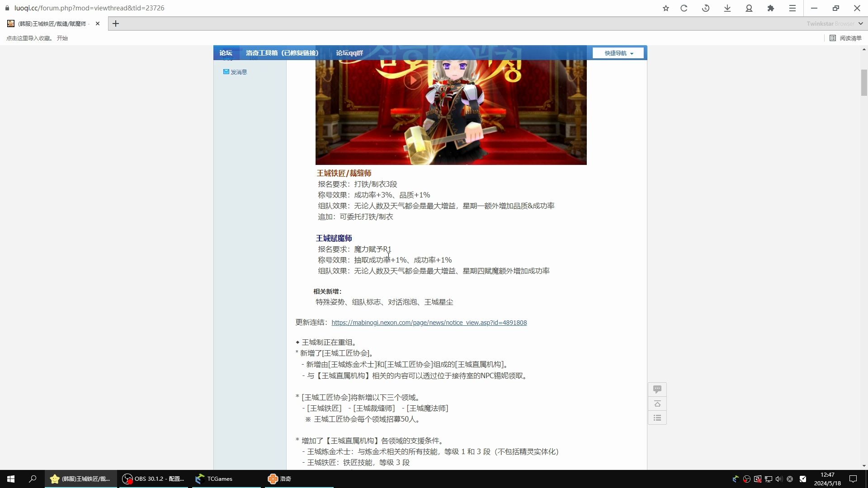Click the reply speech-bubble floating icon
Image resolution: width=868 pixels, height=488 pixels.
pyautogui.click(x=657, y=389)
